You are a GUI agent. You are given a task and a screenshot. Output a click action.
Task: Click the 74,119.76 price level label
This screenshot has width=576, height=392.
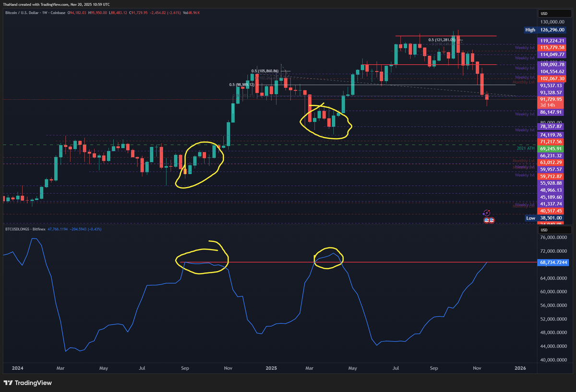[551, 135]
